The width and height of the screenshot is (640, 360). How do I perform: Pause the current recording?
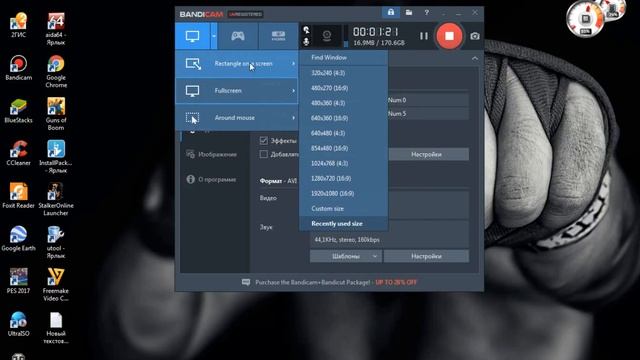point(424,36)
